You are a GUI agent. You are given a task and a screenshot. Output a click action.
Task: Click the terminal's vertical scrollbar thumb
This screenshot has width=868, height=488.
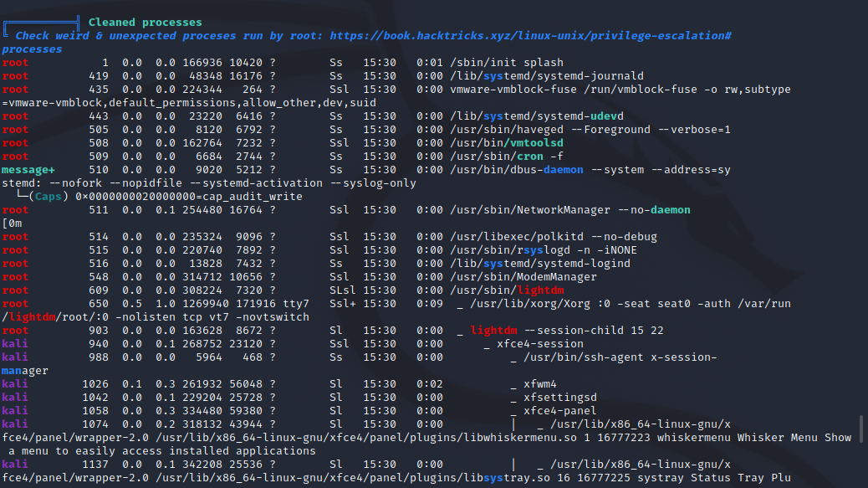click(861, 429)
